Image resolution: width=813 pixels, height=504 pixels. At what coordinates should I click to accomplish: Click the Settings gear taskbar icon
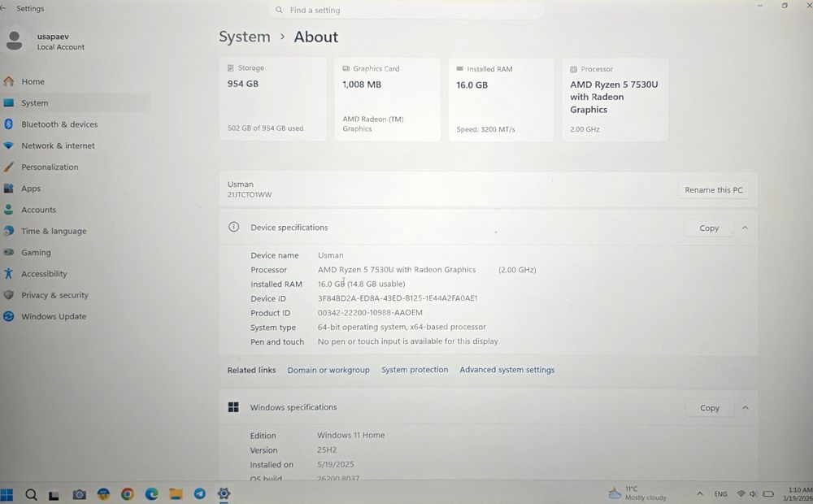pyautogui.click(x=224, y=493)
